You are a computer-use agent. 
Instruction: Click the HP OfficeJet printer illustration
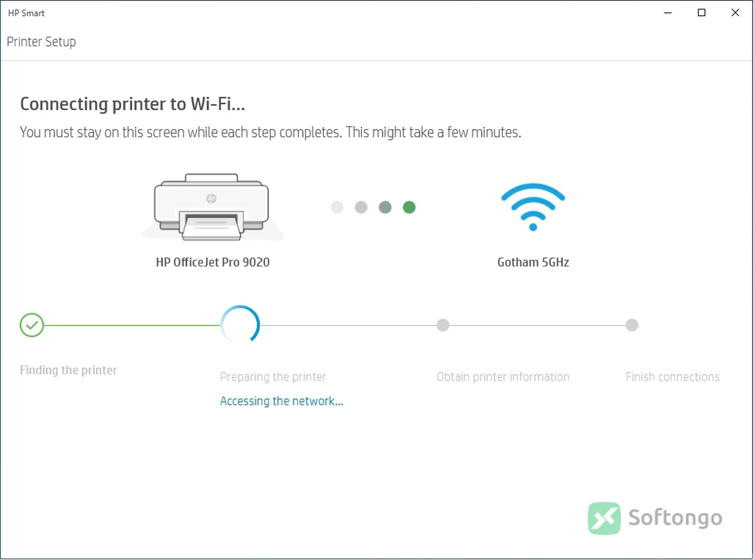pos(212,207)
